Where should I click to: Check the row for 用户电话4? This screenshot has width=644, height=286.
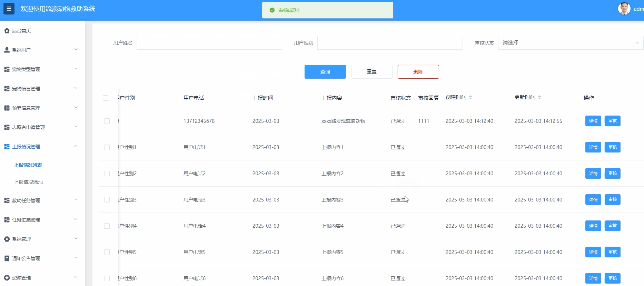point(107,226)
